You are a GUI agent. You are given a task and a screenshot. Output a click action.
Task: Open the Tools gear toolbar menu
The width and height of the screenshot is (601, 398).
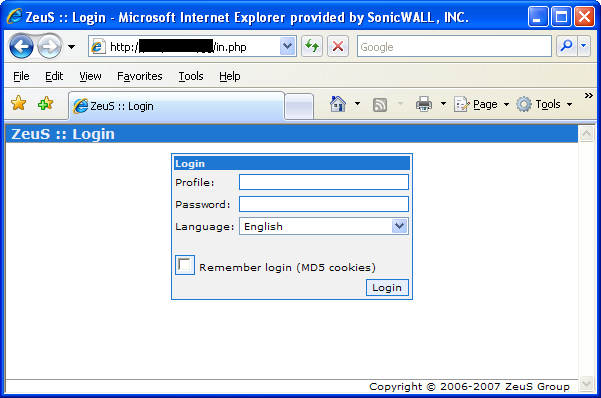544,104
